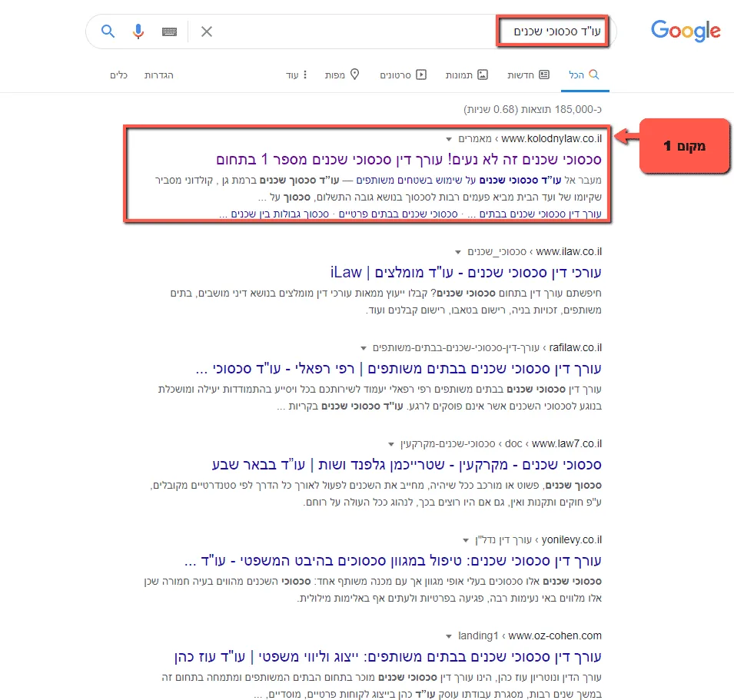Screen dimensions: 734x700
Task: Click the magnifier search icon in search bar
Action: point(108,32)
